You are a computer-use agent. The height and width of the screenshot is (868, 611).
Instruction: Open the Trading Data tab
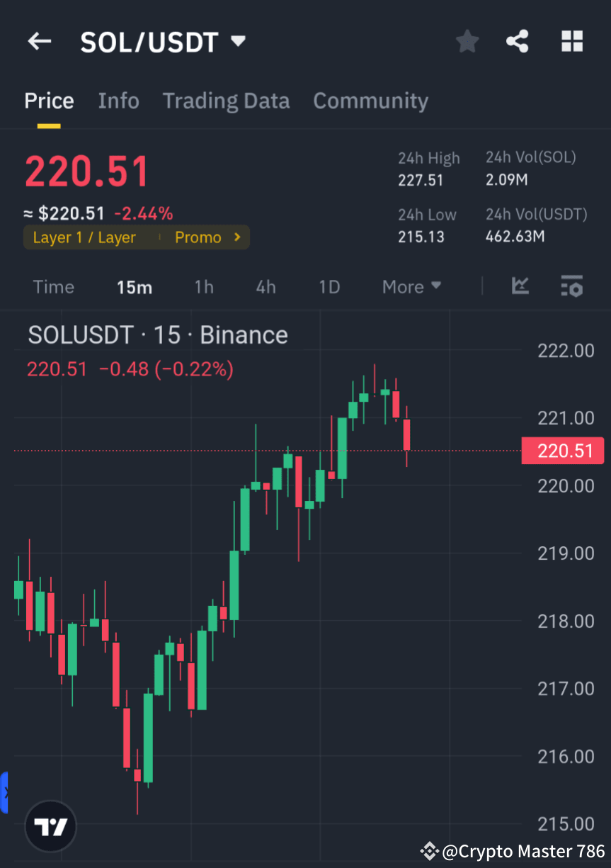pos(226,101)
